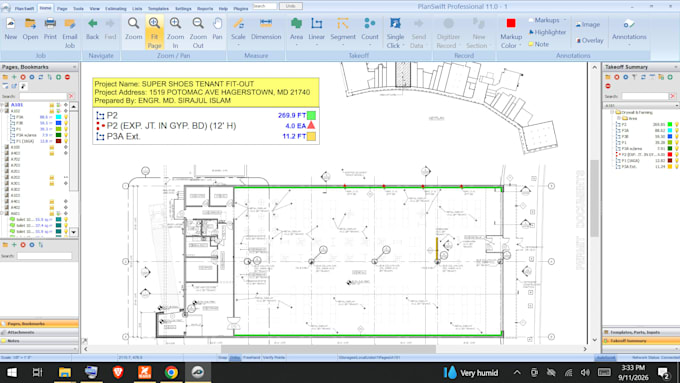Image resolution: width=680 pixels, height=383 pixels.
Task: Click green color swatch of P2 legend
Action: point(311,115)
